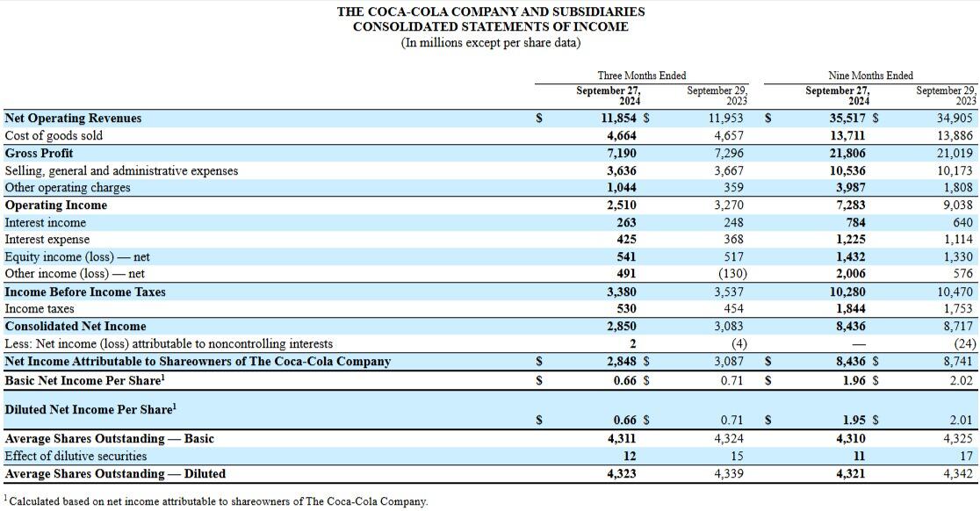
Task: Select Average Shares Basic value 4,311
Action: tap(622, 438)
